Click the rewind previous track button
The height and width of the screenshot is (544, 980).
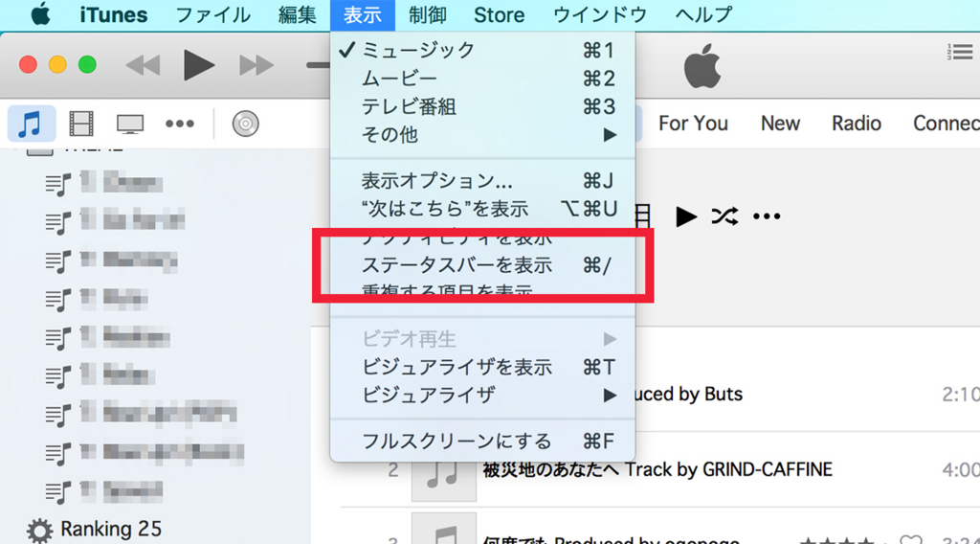pyautogui.click(x=144, y=65)
